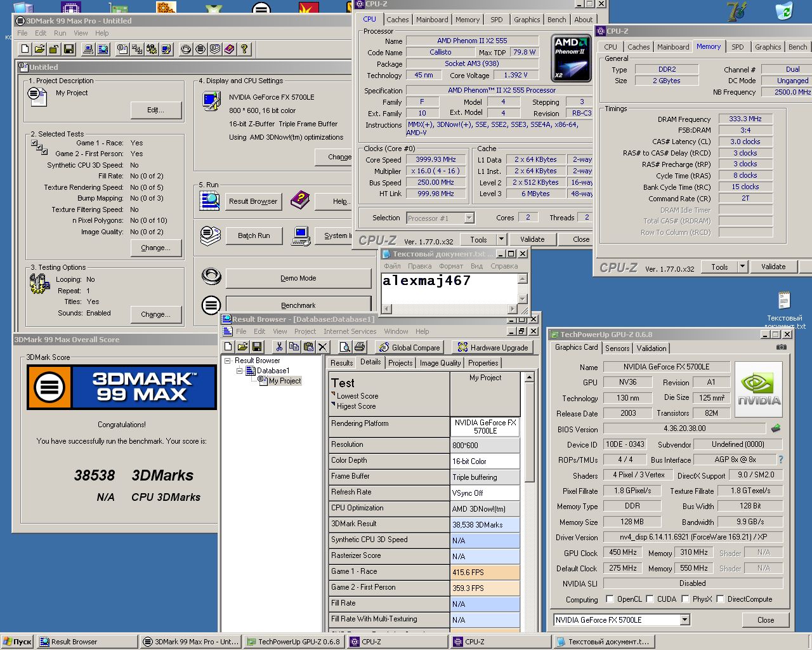Click text document horizontal scrollbar track

point(450,309)
